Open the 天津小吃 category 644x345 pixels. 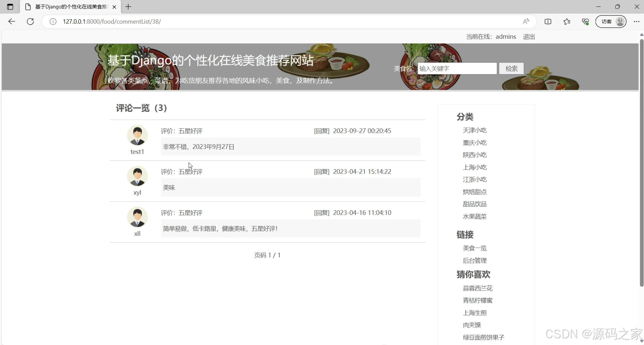(x=474, y=130)
